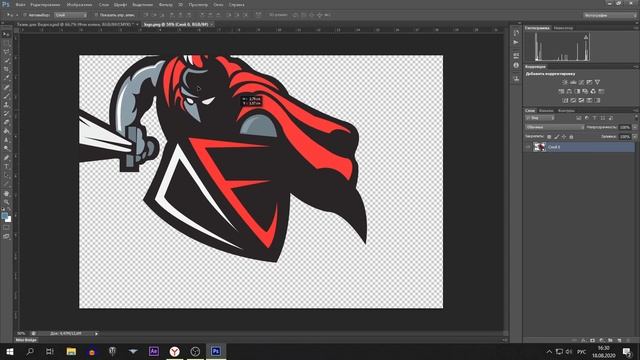
Task: Select the Quick Selection tool
Action: [6, 60]
